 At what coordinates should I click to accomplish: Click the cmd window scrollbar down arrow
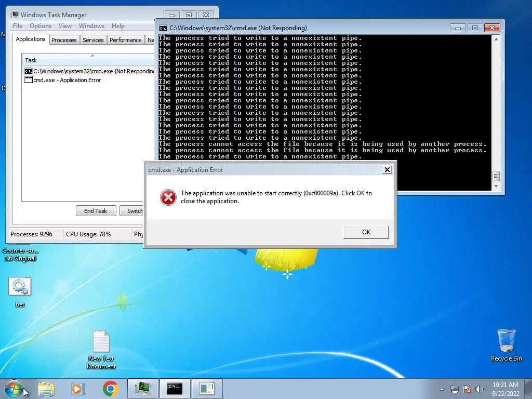496,187
